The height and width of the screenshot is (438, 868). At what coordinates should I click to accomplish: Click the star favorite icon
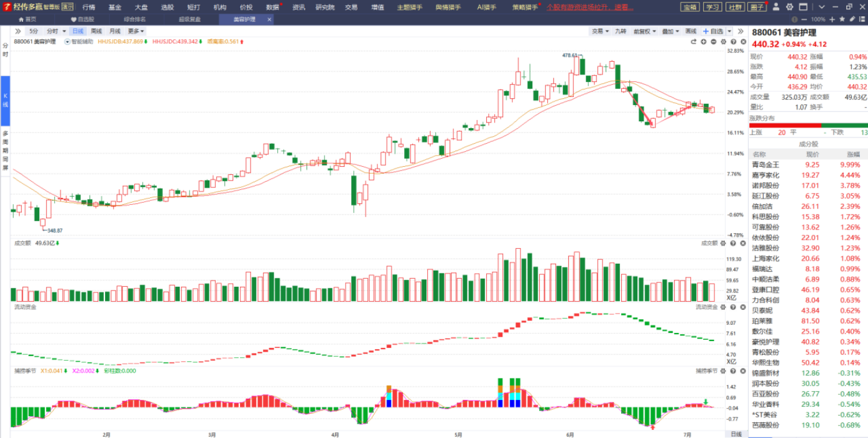click(841, 19)
